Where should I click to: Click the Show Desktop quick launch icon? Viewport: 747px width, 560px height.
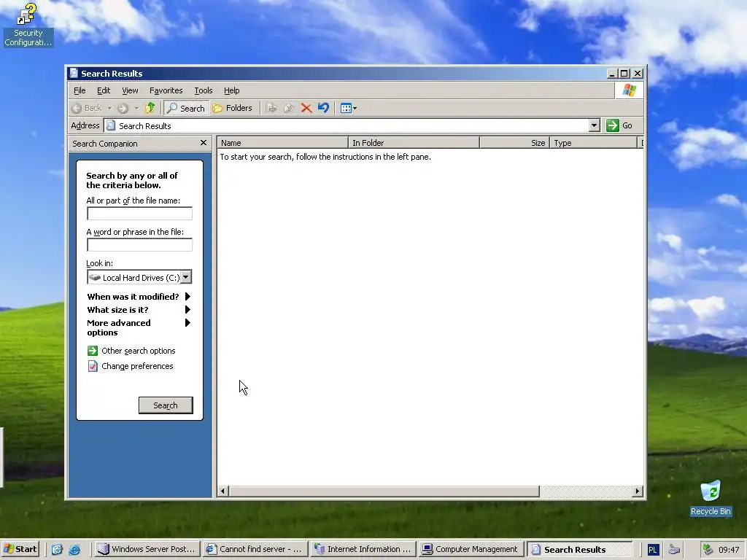57,550
